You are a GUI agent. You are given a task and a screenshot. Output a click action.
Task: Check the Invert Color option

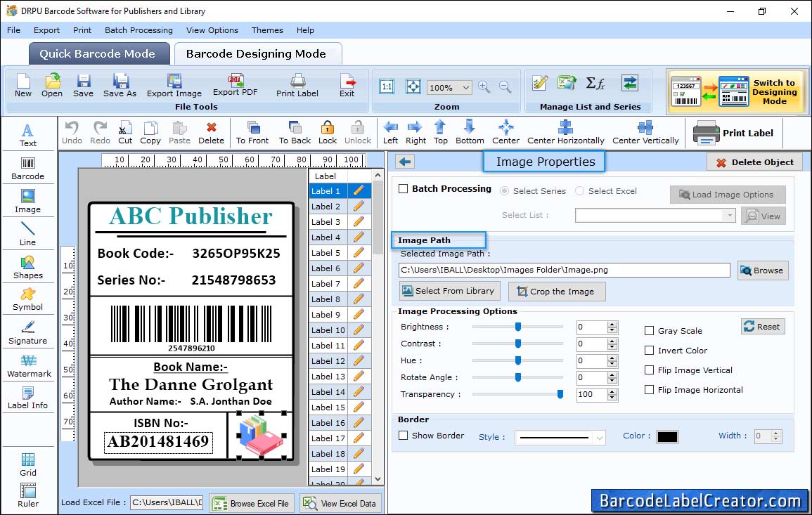pos(649,351)
